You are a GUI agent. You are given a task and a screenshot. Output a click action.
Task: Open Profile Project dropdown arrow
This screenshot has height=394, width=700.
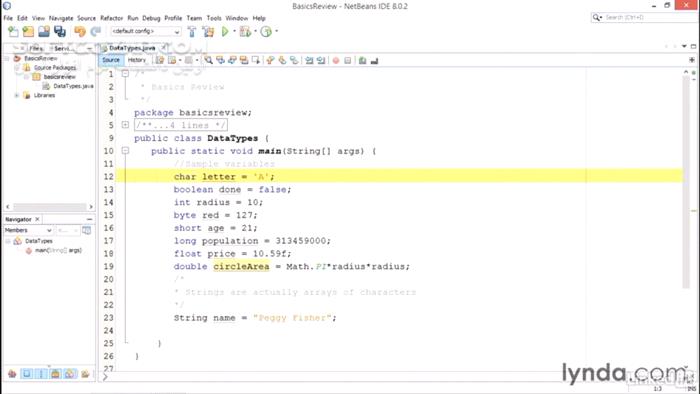pos(276,31)
